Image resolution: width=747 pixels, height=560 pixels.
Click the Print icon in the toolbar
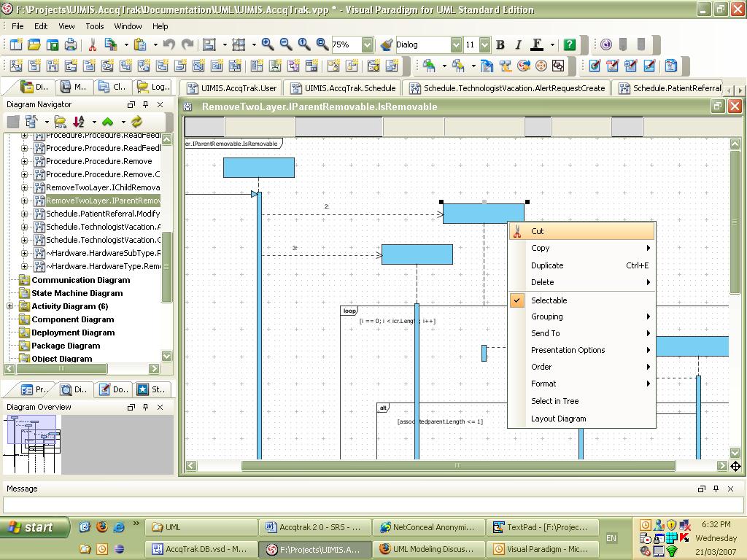[x=71, y=44]
